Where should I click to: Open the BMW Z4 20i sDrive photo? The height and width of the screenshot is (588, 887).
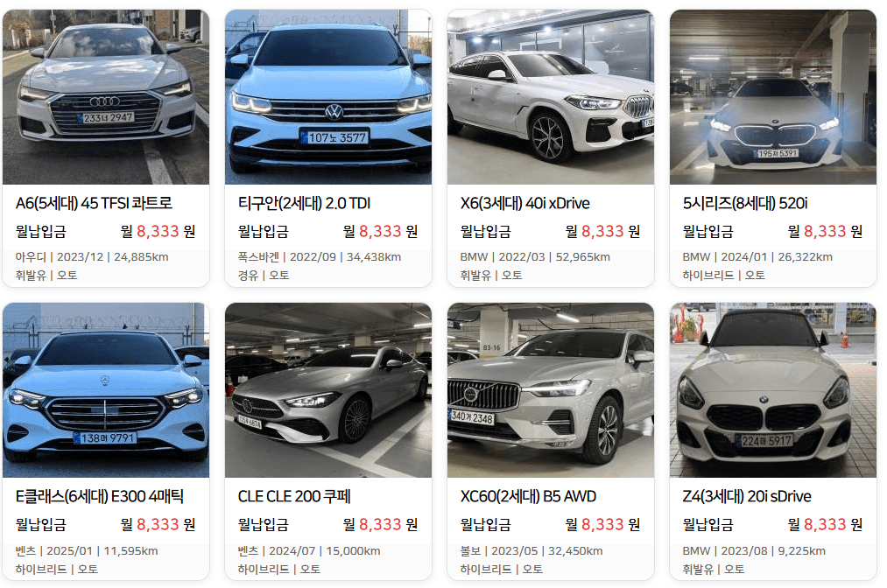tap(772, 390)
